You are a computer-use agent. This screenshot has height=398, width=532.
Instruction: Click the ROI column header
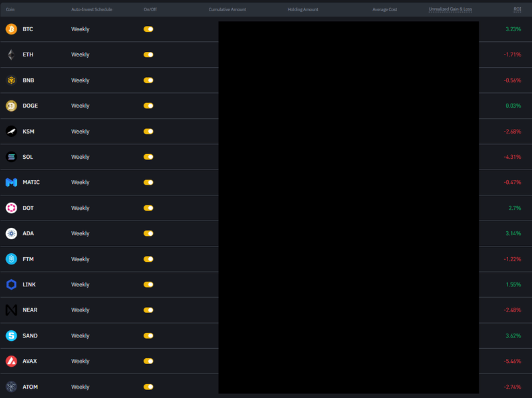517,9
